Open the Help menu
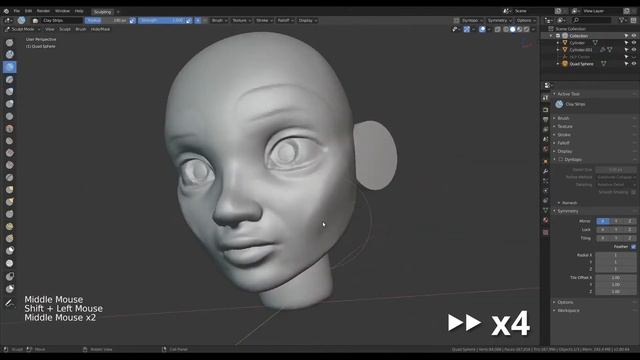This screenshot has height=360, width=640. pyautogui.click(x=79, y=11)
